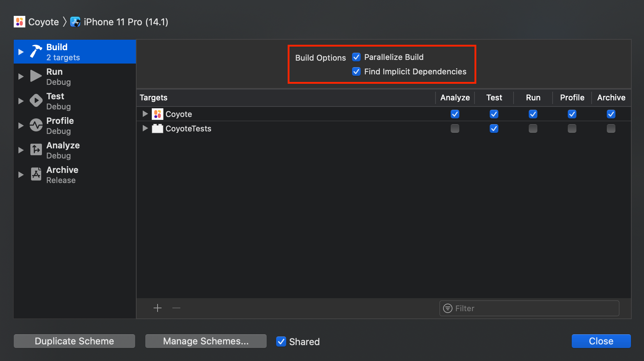
Task: Click the Test icon in sidebar
Action: [x=36, y=101]
